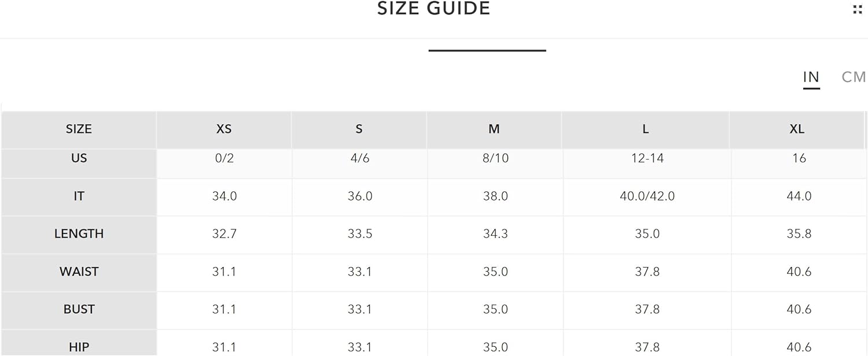Click the XS column header
This screenshot has width=868, height=356.
[224, 129]
